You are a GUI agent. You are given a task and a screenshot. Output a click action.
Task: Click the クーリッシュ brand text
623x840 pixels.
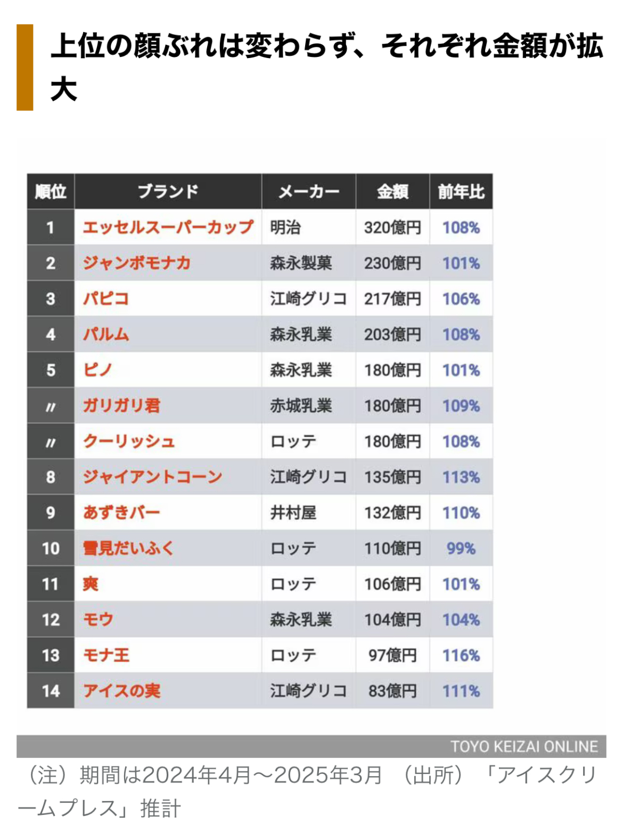[129, 442]
